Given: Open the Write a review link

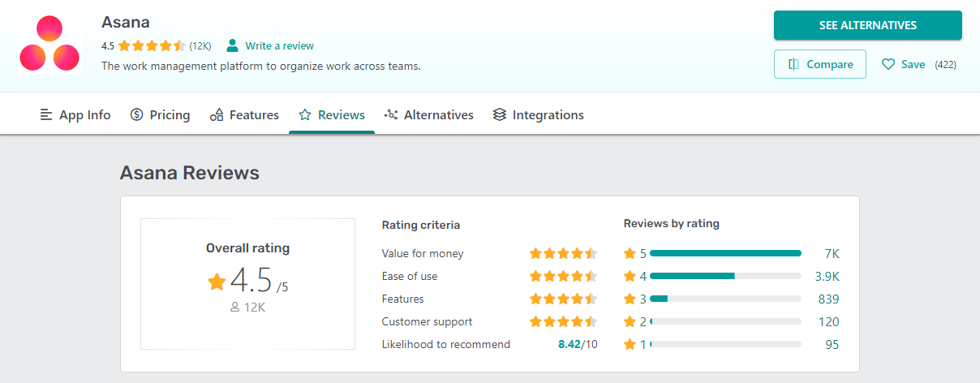Looking at the screenshot, I should pos(279,45).
